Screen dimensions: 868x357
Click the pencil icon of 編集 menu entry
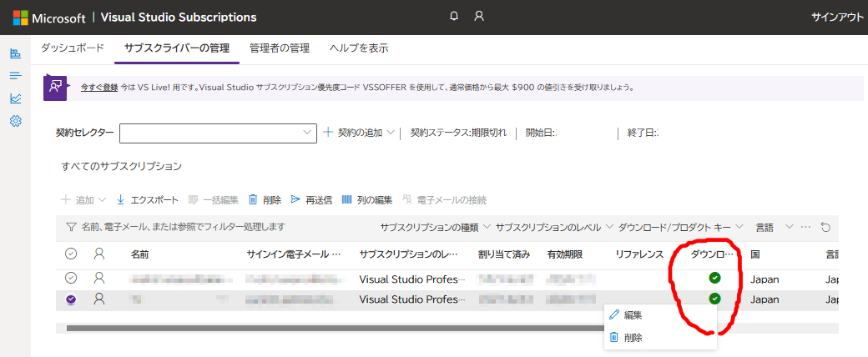pyautogui.click(x=613, y=315)
